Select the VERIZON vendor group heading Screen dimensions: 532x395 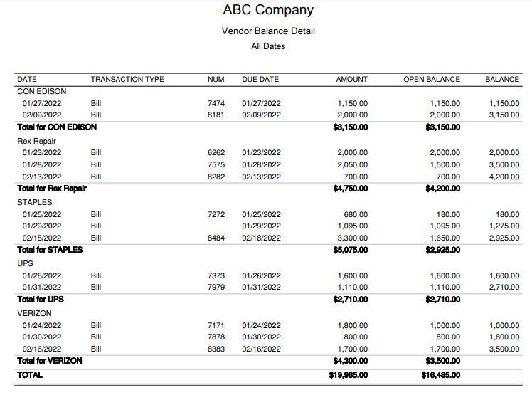point(35,313)
